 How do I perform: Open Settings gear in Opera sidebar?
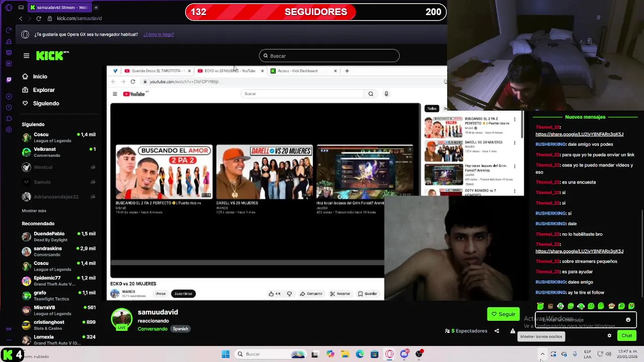point(9,130)
